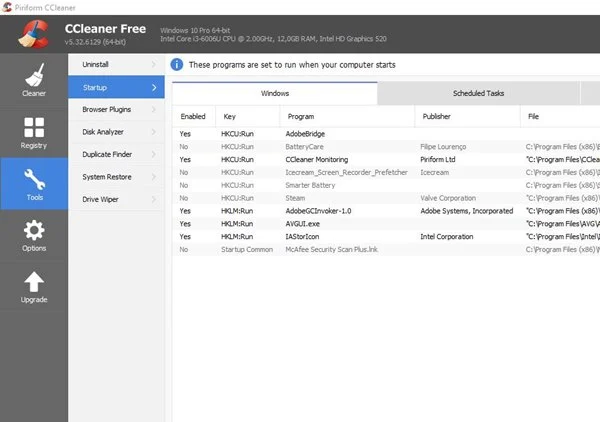Sort by the Key column header
The height and width of the screenshot is (422, 600).
coord(248,116)
